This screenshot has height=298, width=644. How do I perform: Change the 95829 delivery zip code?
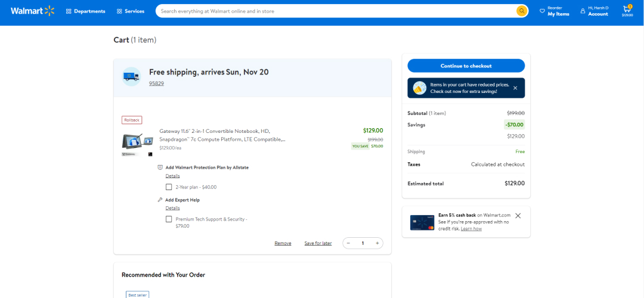[x=156, y=83]
